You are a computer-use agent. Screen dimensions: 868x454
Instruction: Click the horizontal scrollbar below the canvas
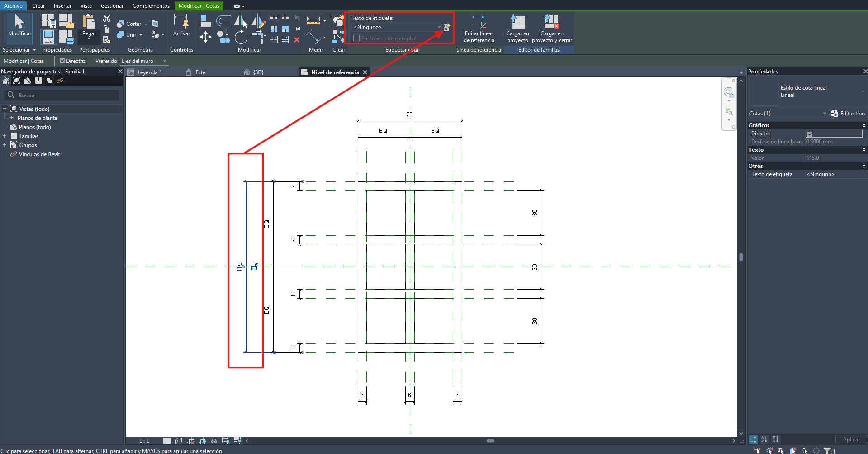[490, 440]
